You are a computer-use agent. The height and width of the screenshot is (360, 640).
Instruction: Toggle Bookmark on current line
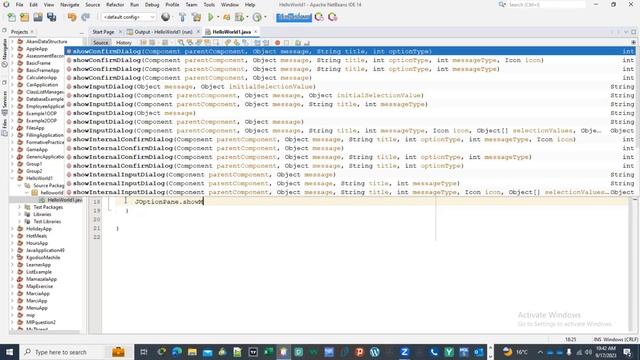pyautogui.click(x=245, y=42)
